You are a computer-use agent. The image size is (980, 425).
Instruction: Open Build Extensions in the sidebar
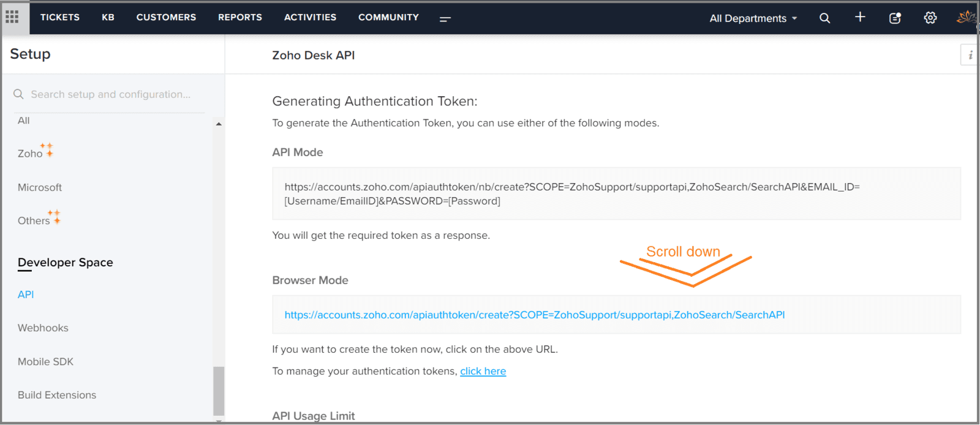[x=57, y=395]
